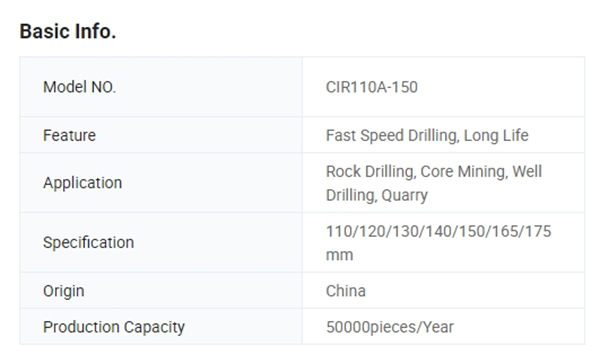
Task: Click the China origin value
Action: 346,291
